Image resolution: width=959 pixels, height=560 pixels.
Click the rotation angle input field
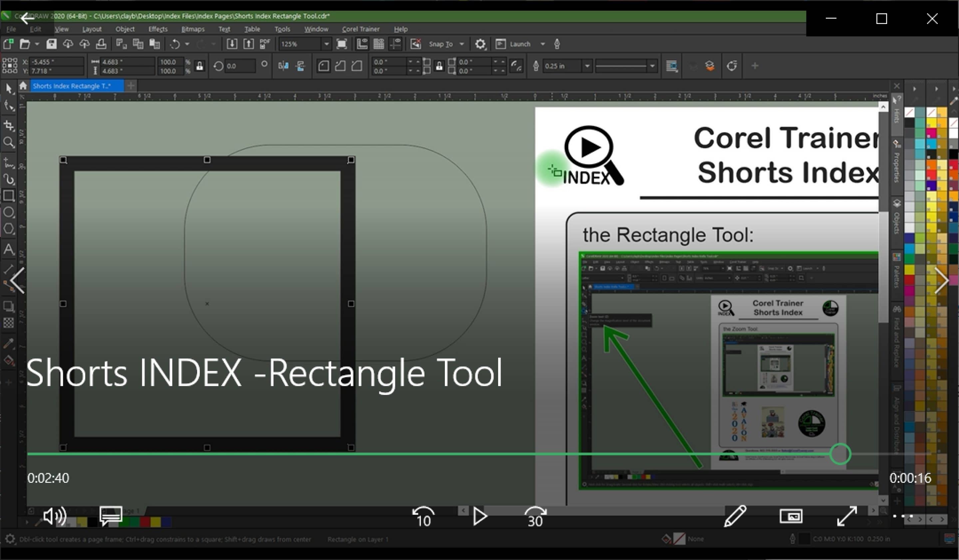click(x=240, y=66)
